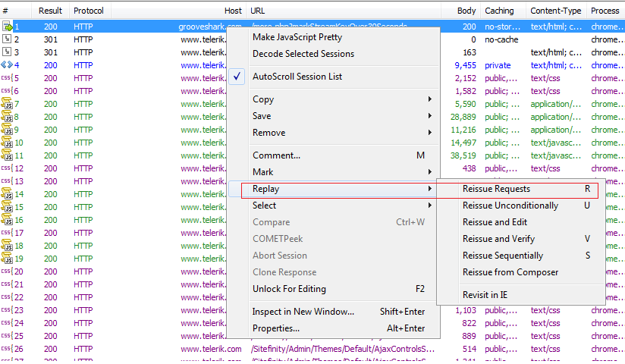
Task: Select the CSS icon of session 12
Action: coord(7,168)
